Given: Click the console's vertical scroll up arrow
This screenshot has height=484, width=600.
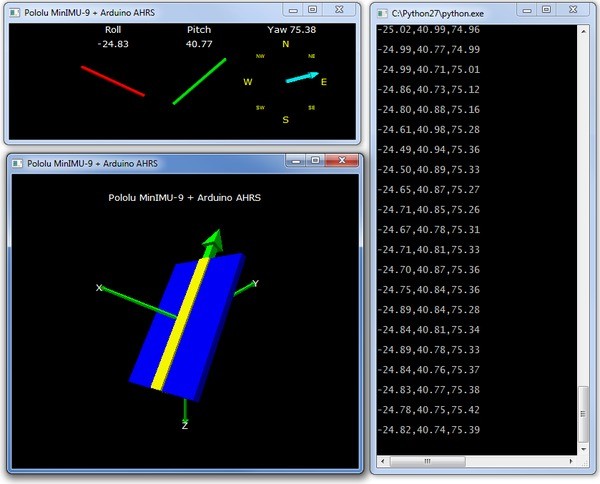Looking at the screenshot, I should (583, 31).
